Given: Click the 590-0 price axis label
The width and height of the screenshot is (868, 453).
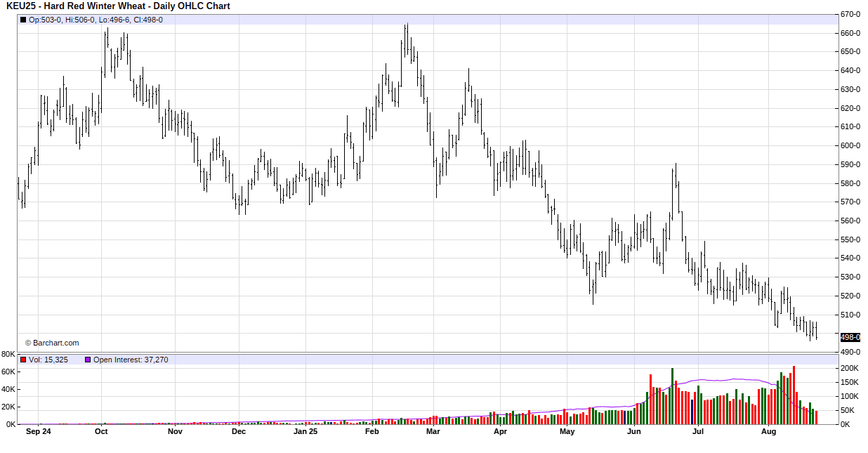Looking at the screenshot, I should coord(851,164).
